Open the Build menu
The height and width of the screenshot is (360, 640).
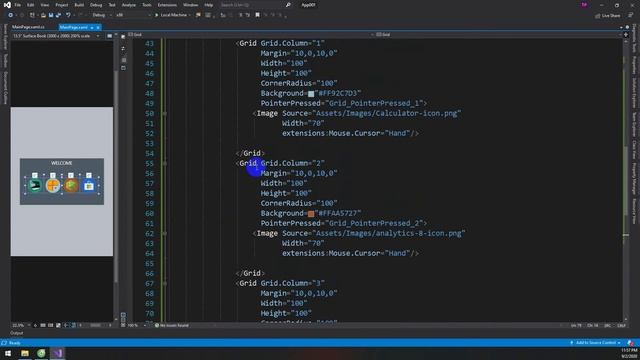(x=79, y=5)
